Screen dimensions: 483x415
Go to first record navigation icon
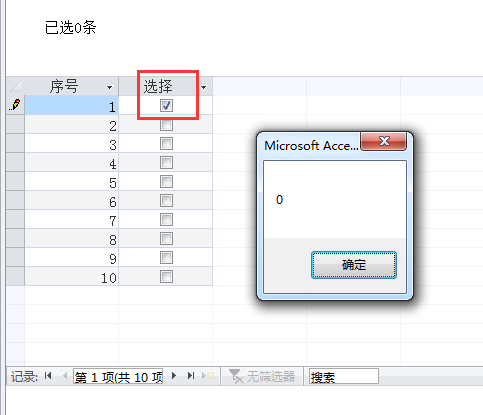(x=48, y=376)
